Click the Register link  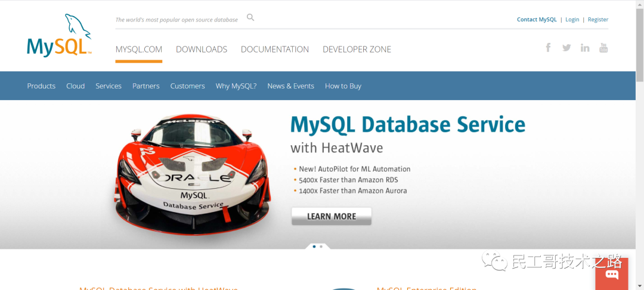coord(598,19)
